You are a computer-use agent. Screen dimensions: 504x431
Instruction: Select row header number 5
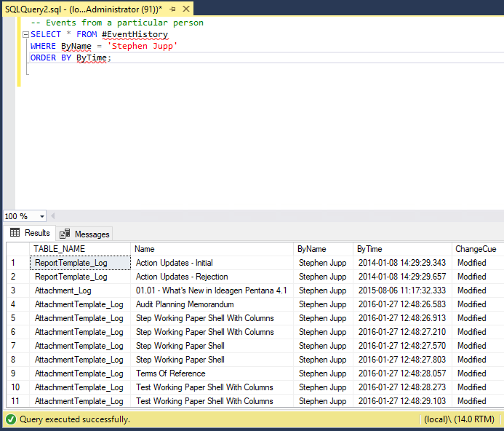coord(18,318)
